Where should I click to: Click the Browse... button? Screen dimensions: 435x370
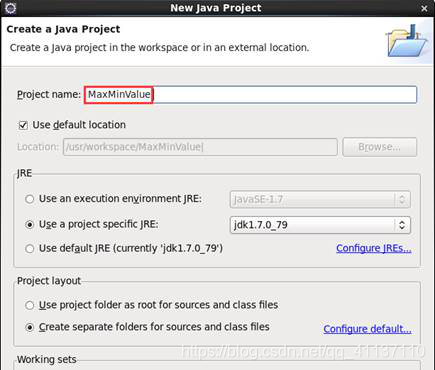click(379, 147)
